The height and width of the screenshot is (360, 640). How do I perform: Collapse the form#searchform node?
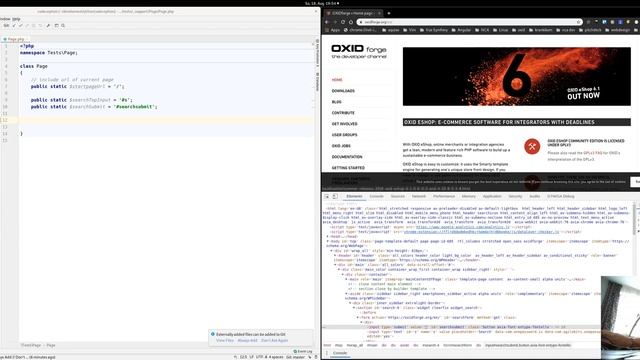(358, 317)
